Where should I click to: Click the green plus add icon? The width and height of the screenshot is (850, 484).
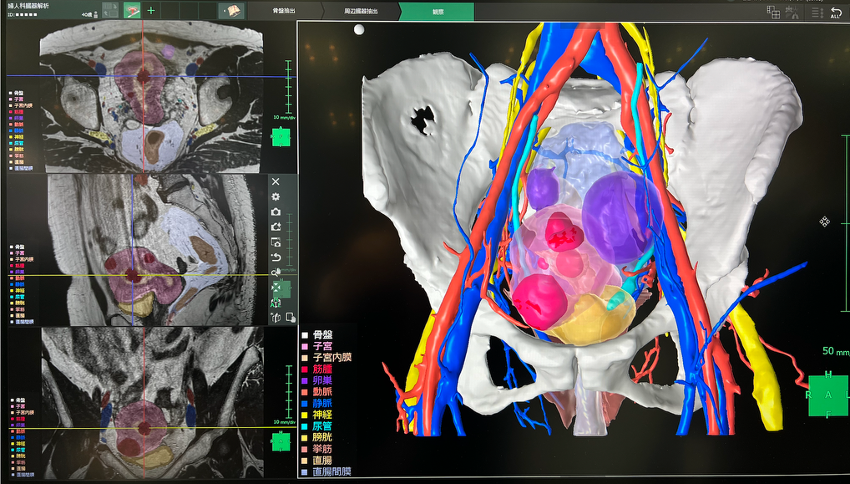pos(151,10)
